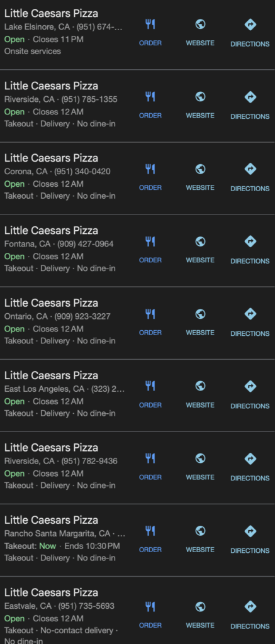The width and height of the screenshot is (275, 644).
Task: Get Directions icon for Corona location
Action: pos(250,169)
